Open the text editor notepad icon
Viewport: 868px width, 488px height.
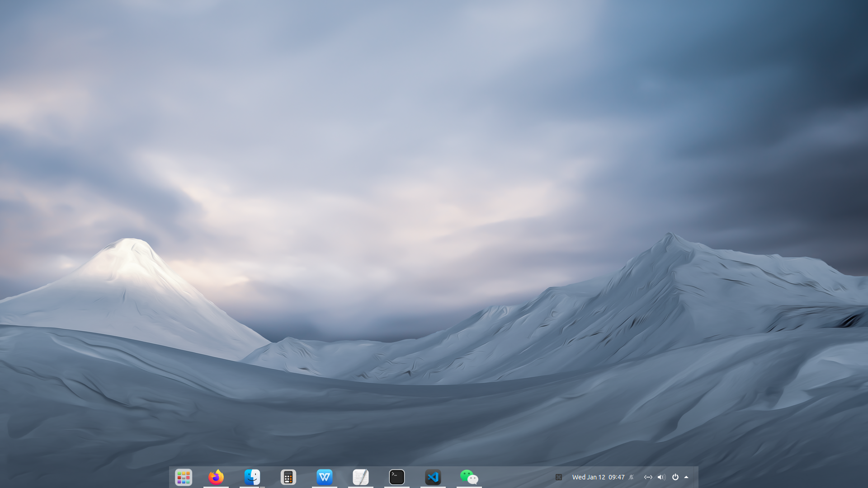(361, 477)
